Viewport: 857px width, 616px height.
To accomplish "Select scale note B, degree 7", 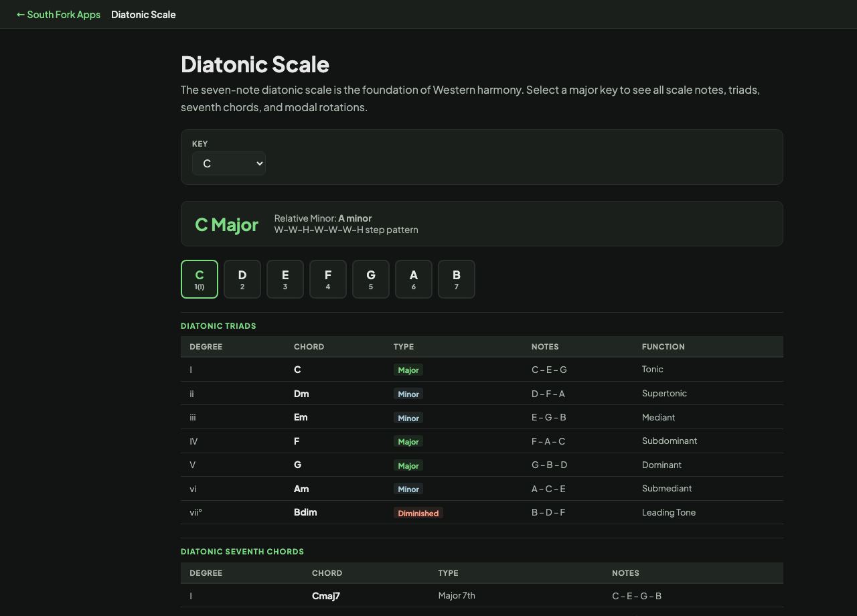I will pos(457,279).
